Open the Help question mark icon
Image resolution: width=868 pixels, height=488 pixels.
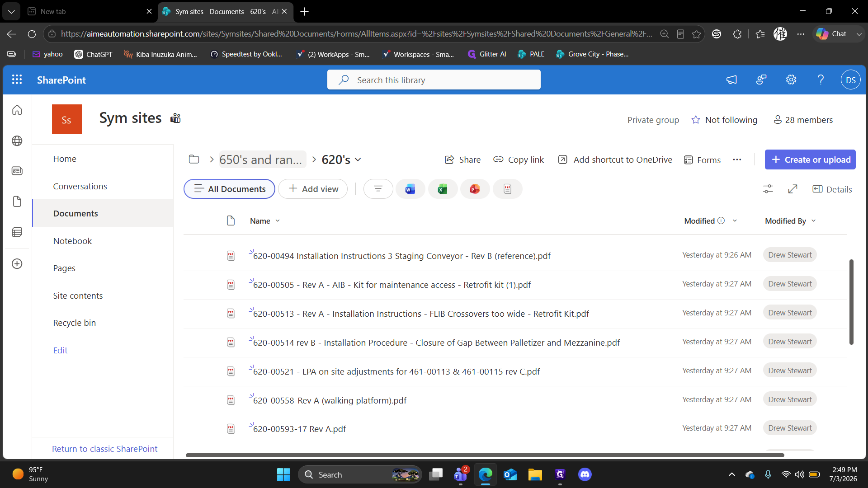pyautogui.click(x=821, y=80)
